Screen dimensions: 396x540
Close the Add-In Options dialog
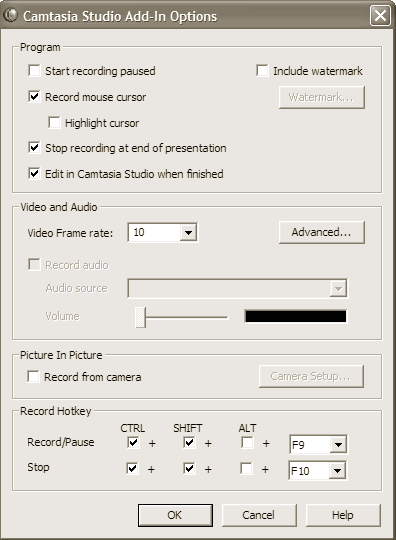tap(380, 15)
